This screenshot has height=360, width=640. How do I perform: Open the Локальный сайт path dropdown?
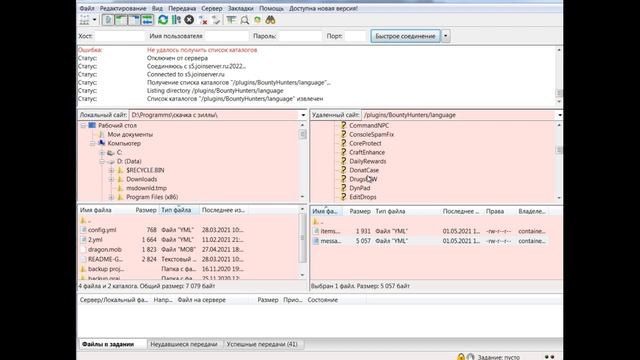303,115
